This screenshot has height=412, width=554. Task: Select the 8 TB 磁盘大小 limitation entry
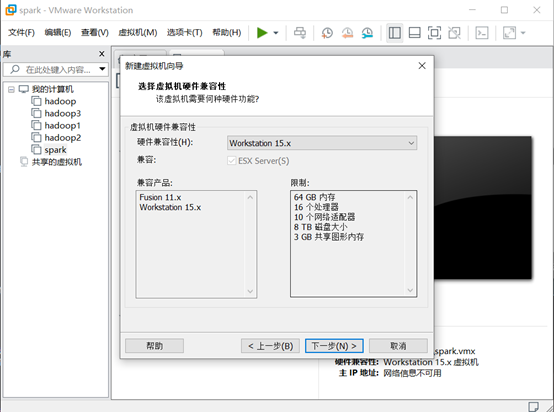tap(320, 227)
